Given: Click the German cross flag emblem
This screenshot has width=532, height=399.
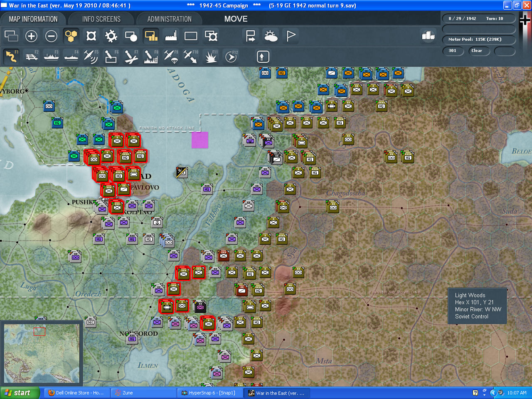Looking at the screenshot, I should (525, 20).
